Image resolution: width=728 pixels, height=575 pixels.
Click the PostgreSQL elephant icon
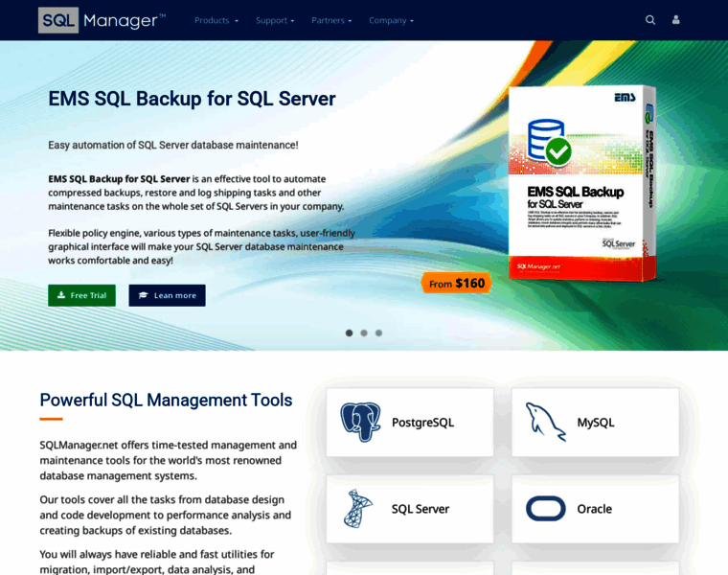[x=360, y=422]
